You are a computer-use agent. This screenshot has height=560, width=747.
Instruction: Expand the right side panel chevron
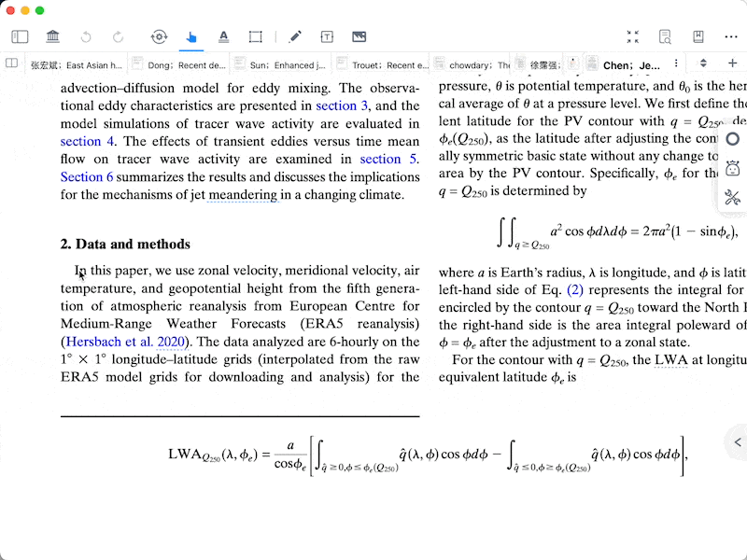tap(738, 441)
